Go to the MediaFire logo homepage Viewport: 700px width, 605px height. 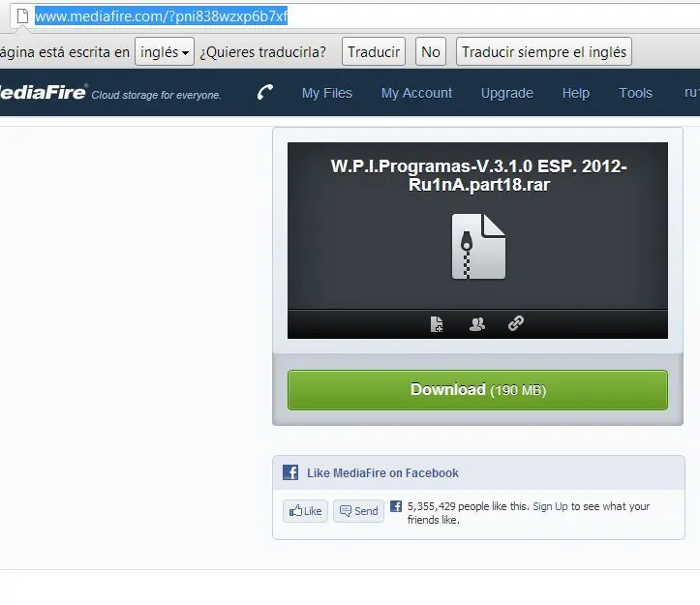(x=43, y=92)
